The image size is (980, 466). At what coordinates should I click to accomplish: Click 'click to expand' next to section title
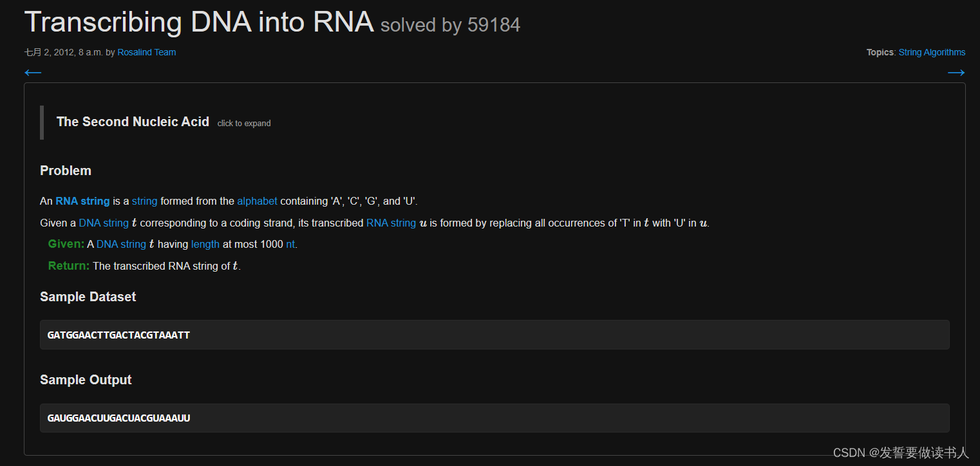243,123
